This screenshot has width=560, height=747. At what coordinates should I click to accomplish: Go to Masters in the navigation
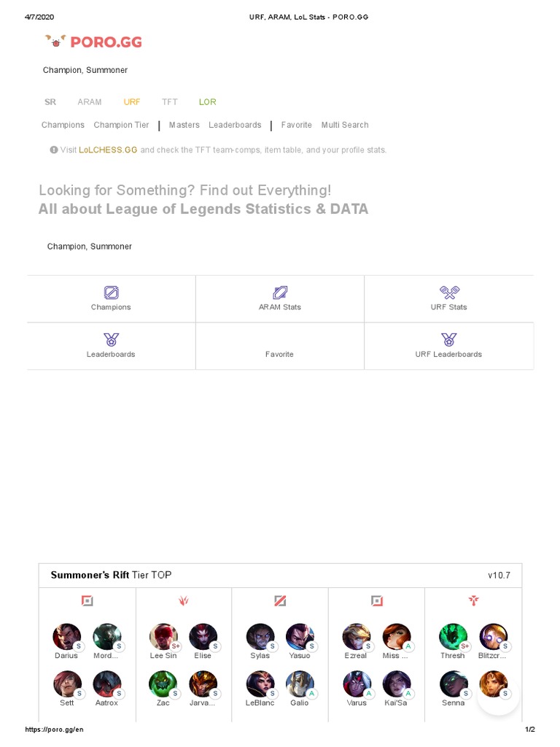184,125
